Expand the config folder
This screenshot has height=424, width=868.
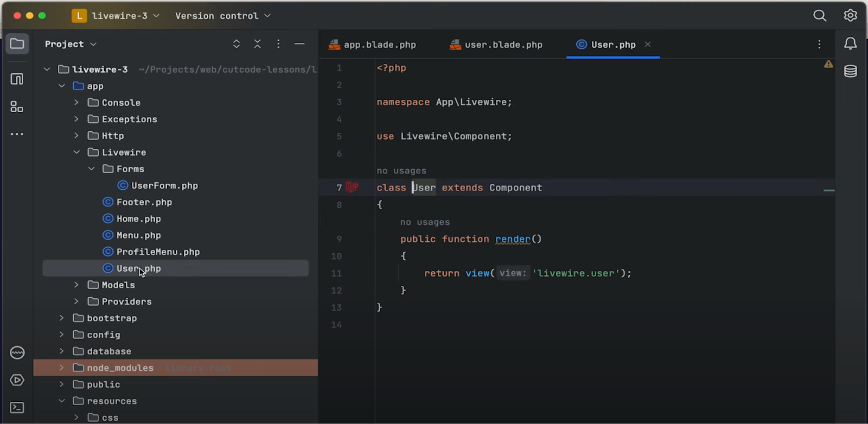click(x=62, y=335)
